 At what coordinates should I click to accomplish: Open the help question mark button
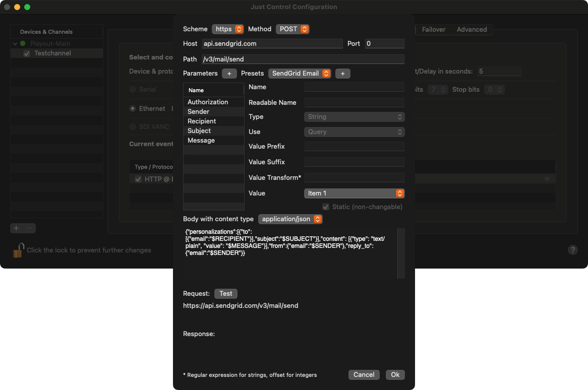[573, 250]
